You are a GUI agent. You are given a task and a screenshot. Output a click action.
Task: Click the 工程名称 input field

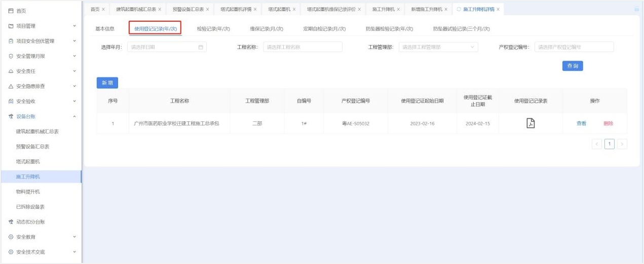point(302,47)
